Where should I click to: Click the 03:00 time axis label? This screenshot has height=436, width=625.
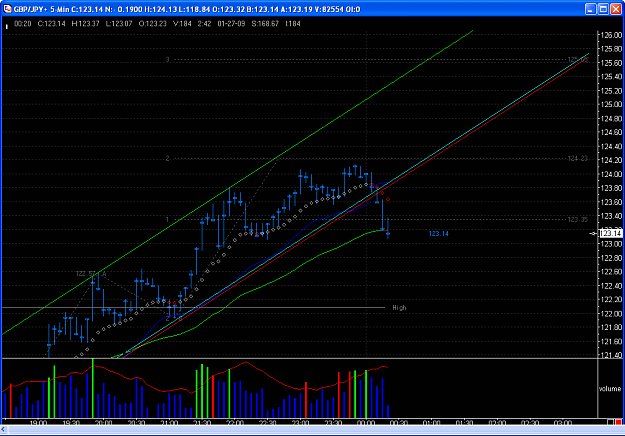[x=562, y=422]
